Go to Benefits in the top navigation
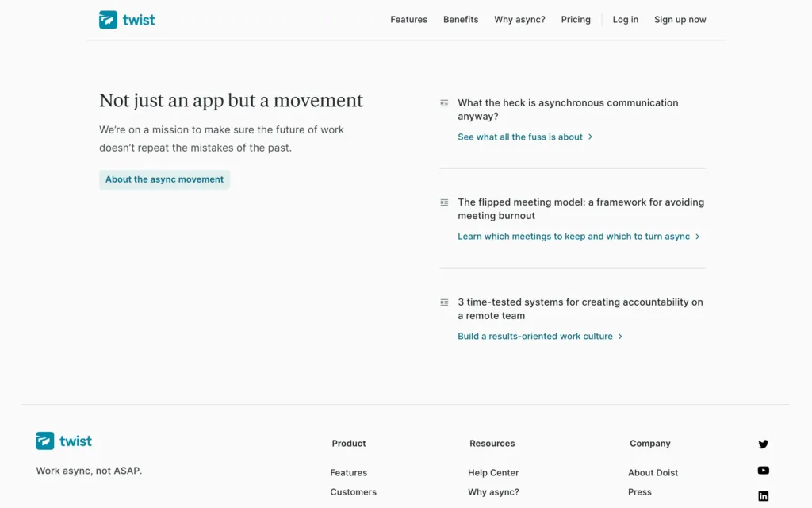 coord(461,20)
